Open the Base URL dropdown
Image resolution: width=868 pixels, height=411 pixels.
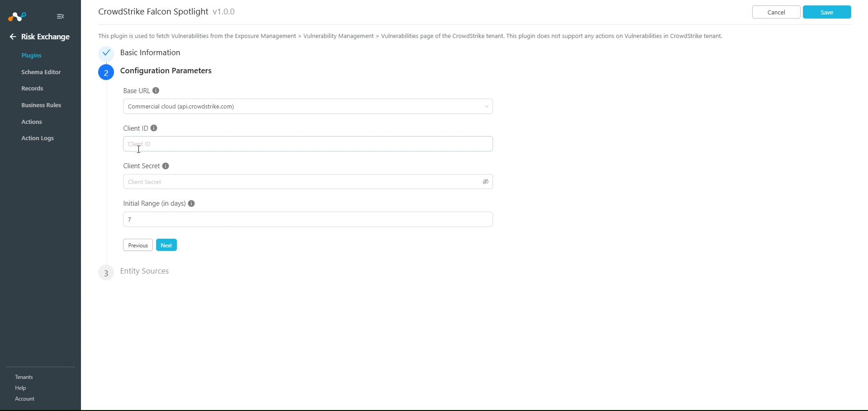[308, 106]
